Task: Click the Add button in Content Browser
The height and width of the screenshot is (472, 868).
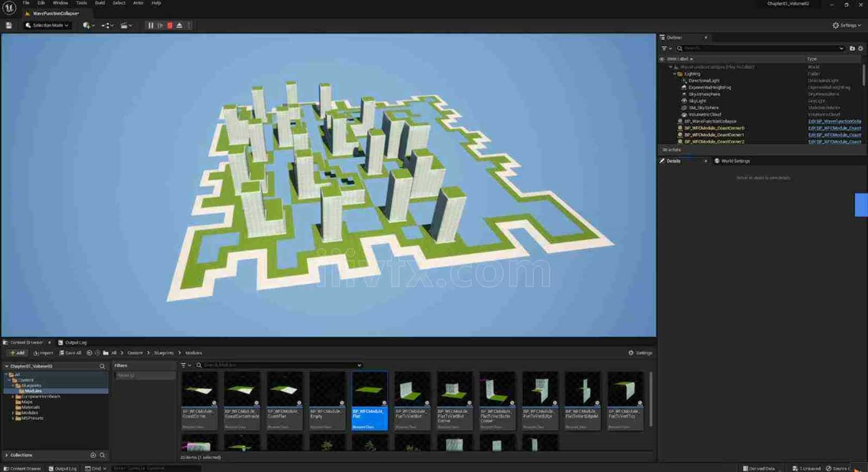Action: [x=17, y=353]
